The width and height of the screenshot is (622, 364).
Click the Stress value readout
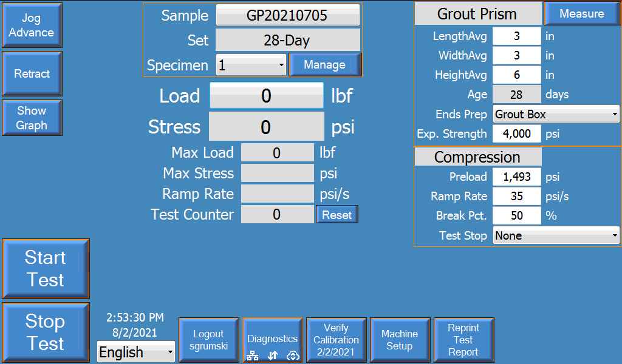[x=267, y=127]
